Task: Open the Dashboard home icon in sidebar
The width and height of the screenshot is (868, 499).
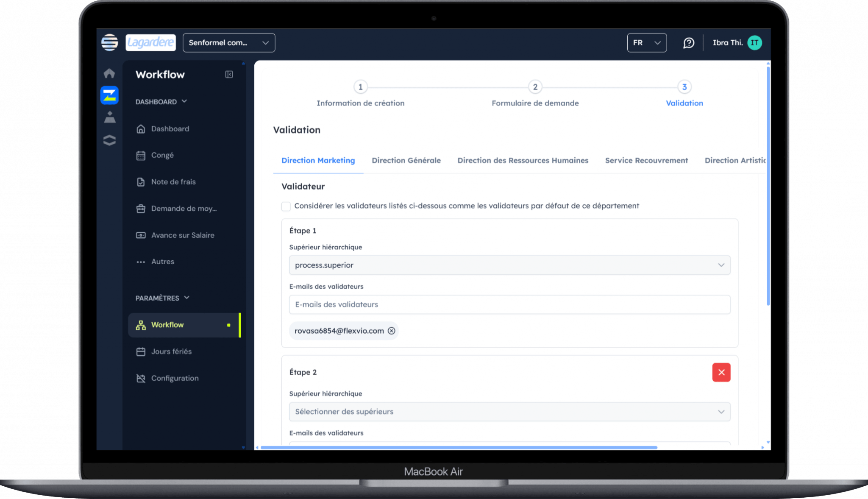Action: tap(109, 73)
